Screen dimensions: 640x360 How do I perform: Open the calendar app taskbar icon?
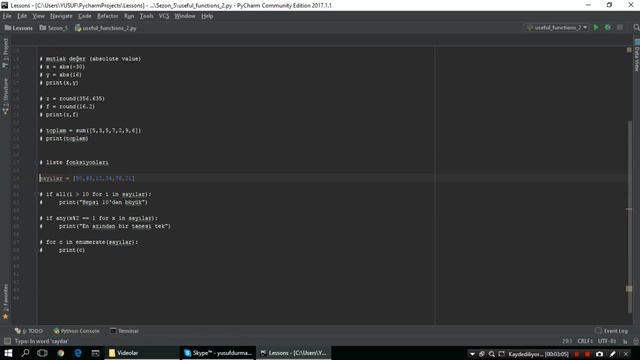point(95,353)
